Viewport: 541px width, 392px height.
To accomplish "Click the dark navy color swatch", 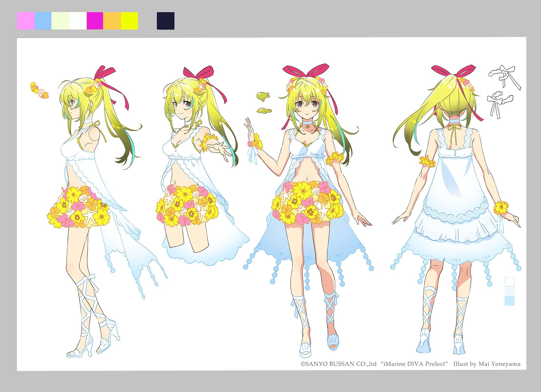I will [166, 21].
